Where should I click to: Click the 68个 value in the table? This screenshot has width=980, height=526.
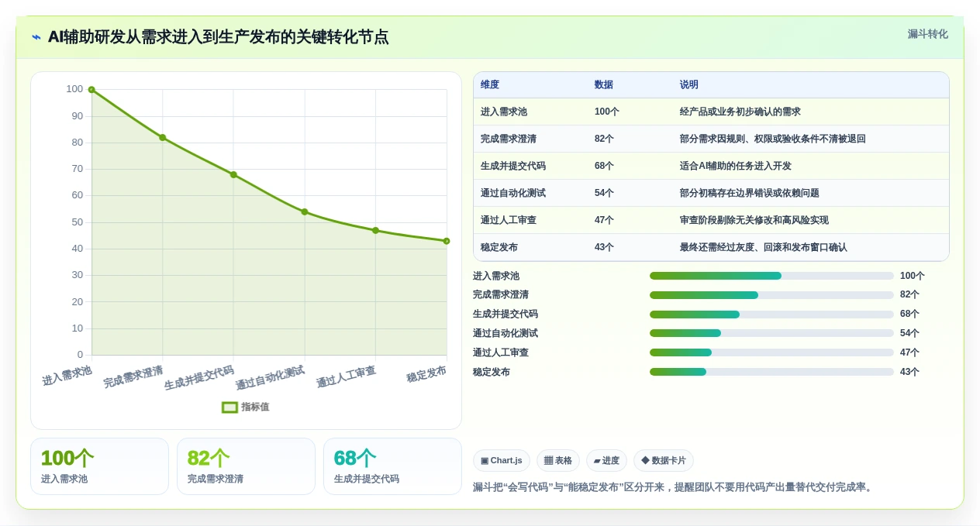pos(604,166)
